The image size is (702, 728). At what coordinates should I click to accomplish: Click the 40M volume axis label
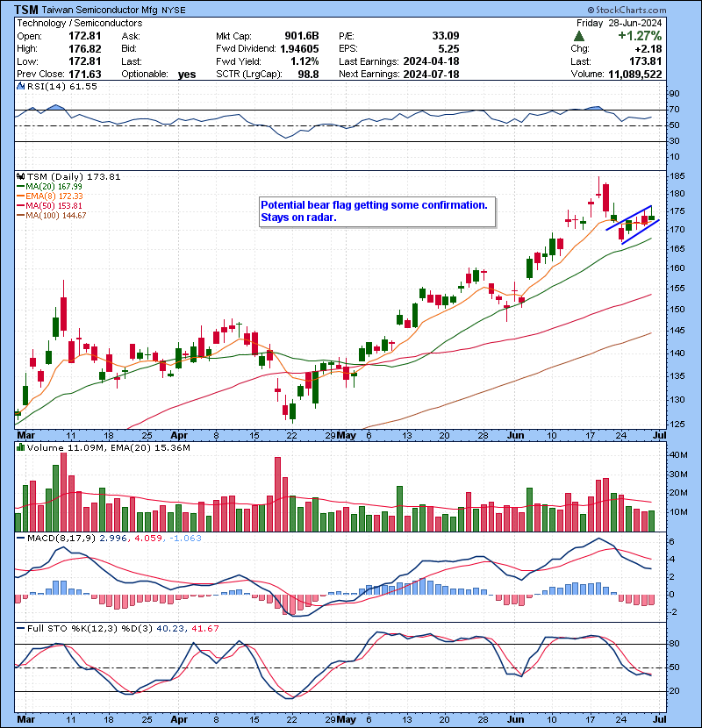pyautogui.click(x=677, y=455)
